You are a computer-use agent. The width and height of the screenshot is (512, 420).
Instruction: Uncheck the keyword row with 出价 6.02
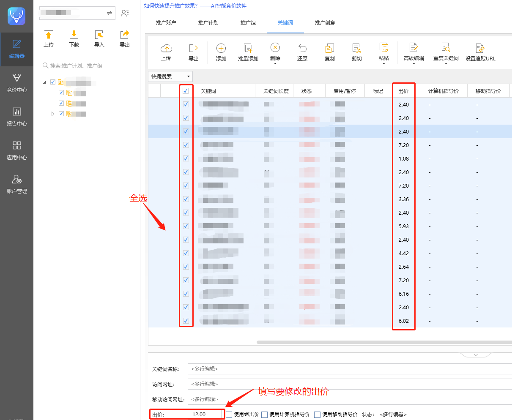pyautogui.click(x=186, y=321)
